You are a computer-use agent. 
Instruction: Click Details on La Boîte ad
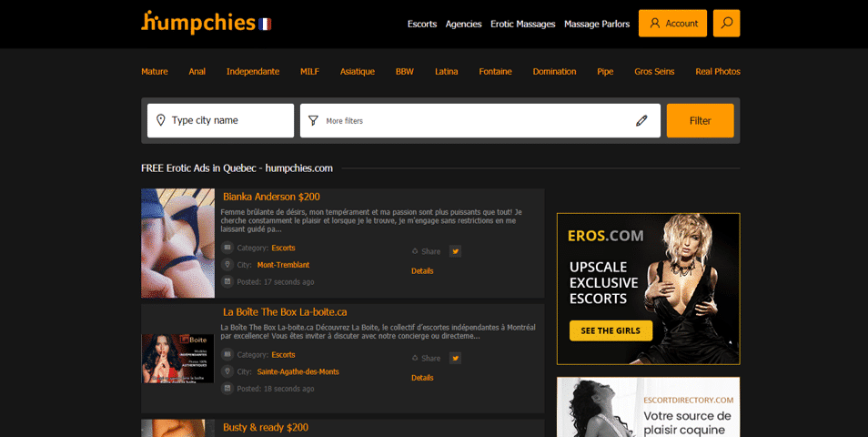(422, 378)
